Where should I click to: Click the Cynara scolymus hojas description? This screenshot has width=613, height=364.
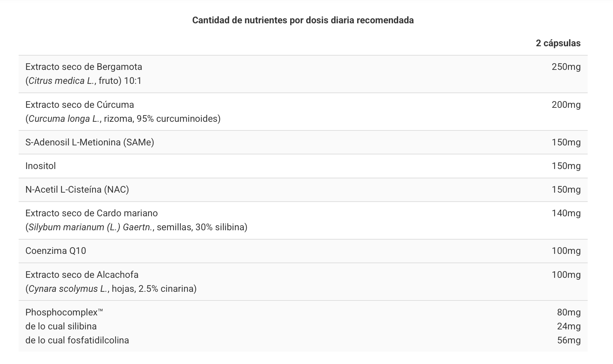[111, 289]
